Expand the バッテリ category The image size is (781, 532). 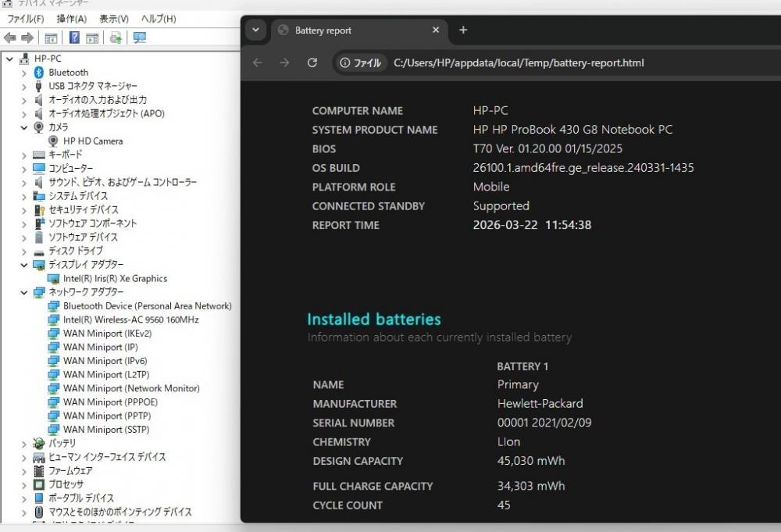pyautogui.click(x=23, y=444)
